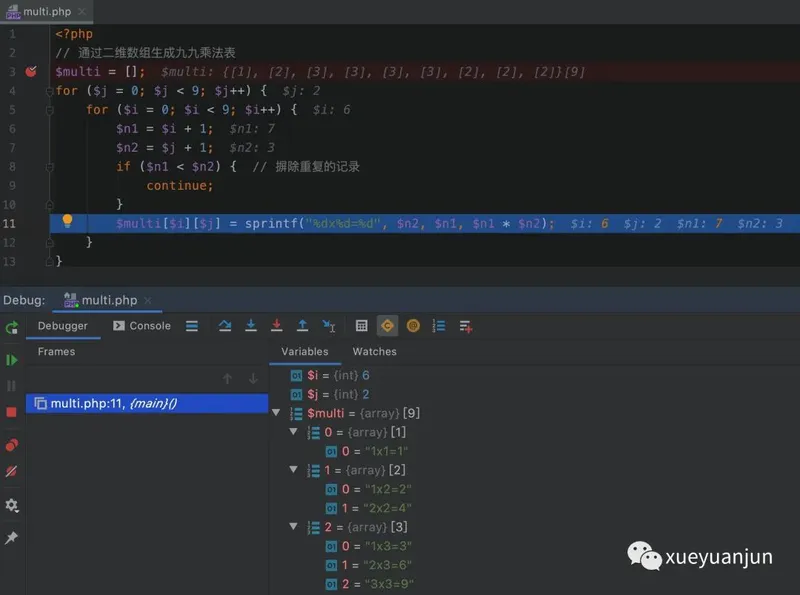800x595 pixels.
Task: Select the "2x3=6" array entry
Action: pos(368,565)
